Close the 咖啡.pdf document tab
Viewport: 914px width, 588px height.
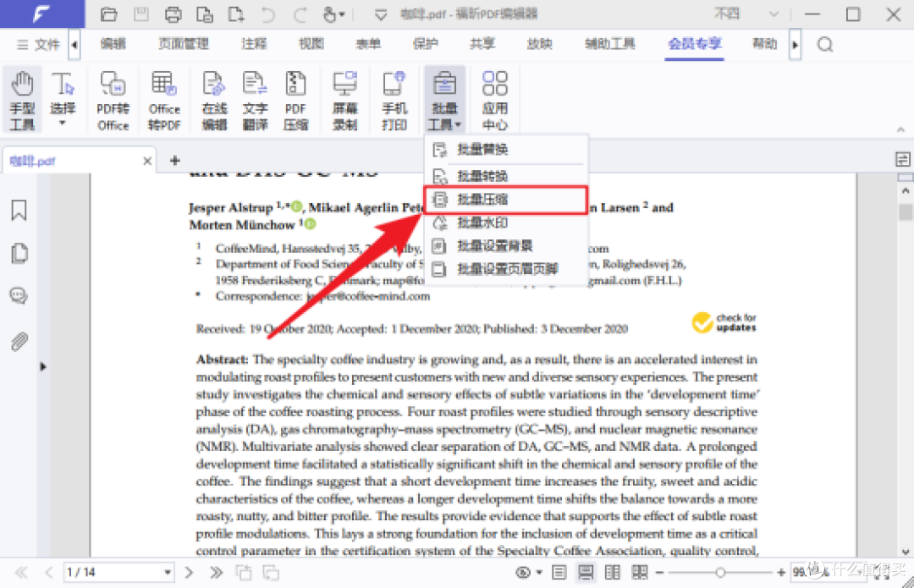(147, 161)
